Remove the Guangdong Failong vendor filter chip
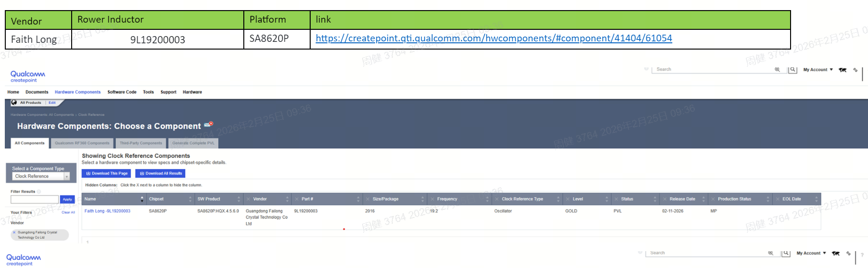This screenshot has width=868, height=268. 14,232
